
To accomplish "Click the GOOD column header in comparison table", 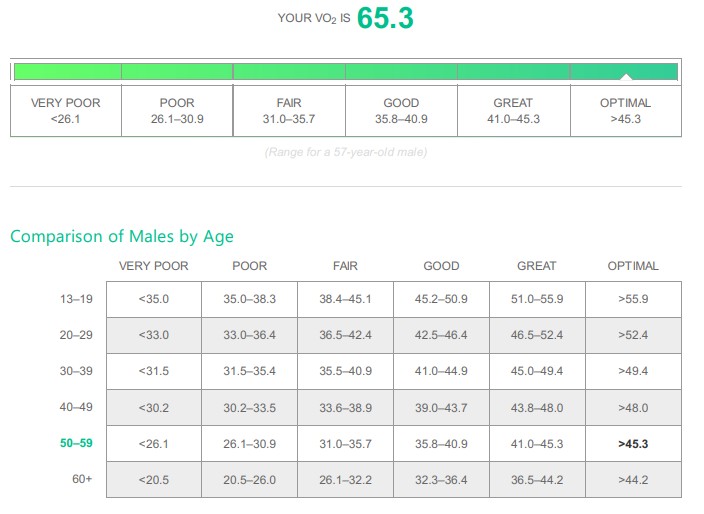I will pos(441,266).
